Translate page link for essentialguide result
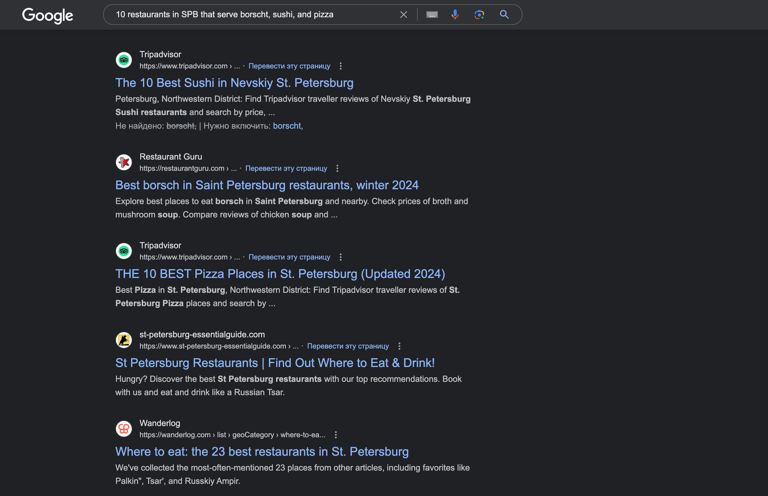This screenshot has width=768, height=496. coord(348,346)
